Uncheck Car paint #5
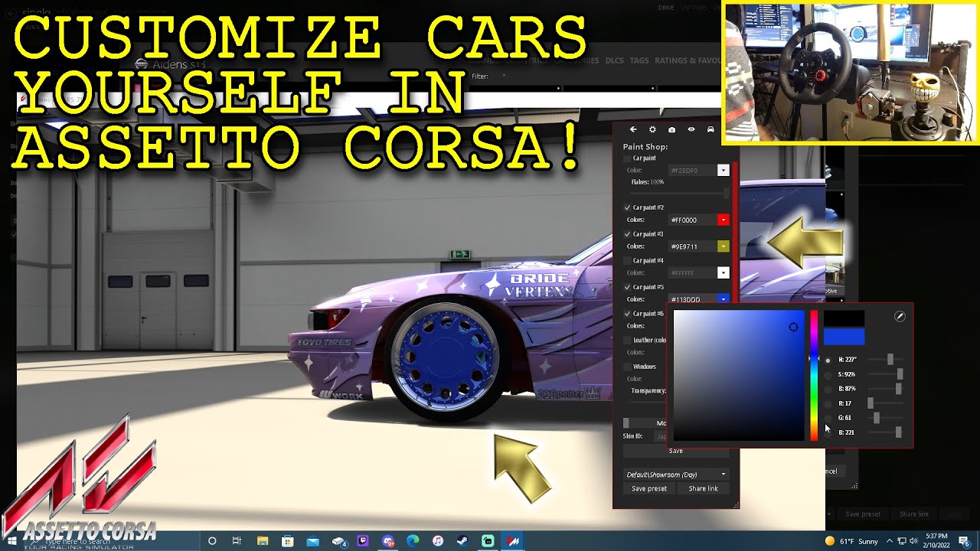This screenshot has height=551, width=980. (x=628, y=287)
